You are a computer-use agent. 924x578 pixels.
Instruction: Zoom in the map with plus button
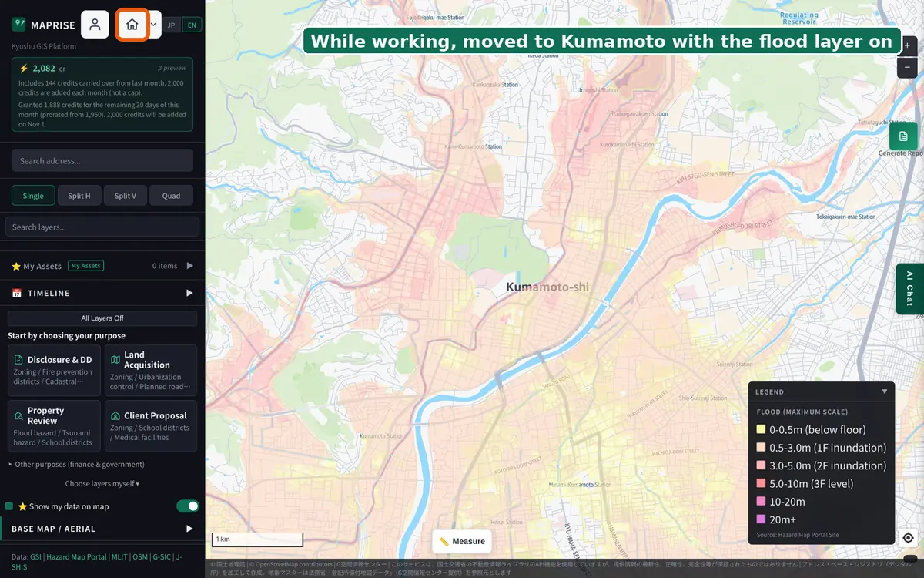[907, 45]
